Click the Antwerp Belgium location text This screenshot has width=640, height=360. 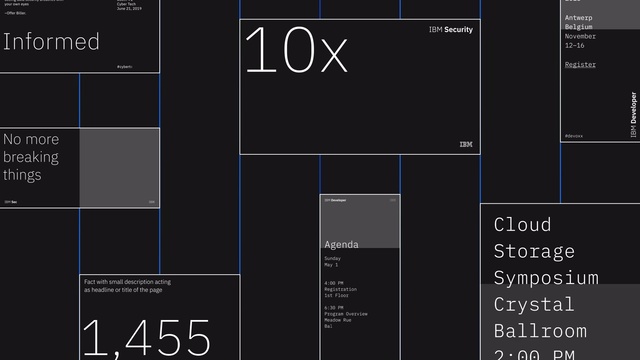pyautogui.click(x=578, y=22)
